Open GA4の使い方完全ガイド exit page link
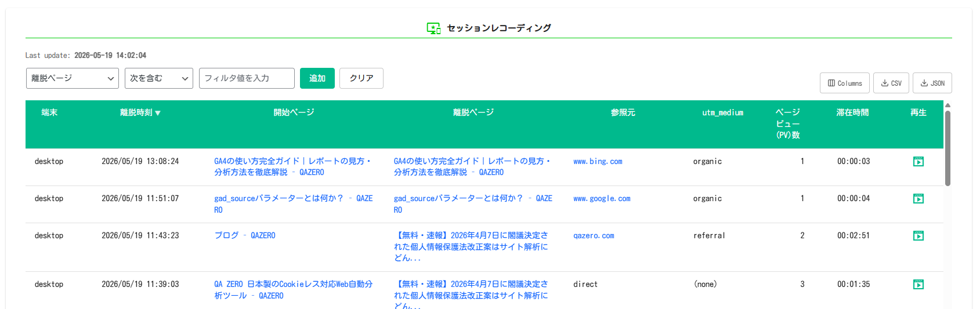 tap(472, 167)
